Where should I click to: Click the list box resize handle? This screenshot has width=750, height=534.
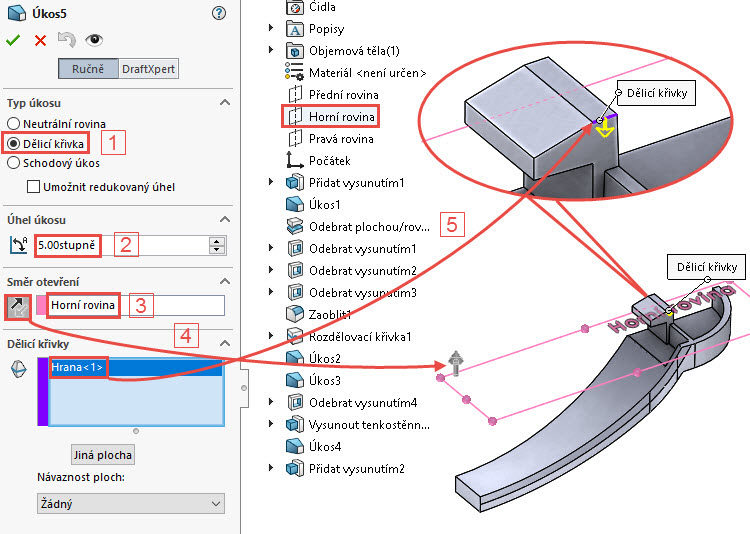[x=136, y=431]
